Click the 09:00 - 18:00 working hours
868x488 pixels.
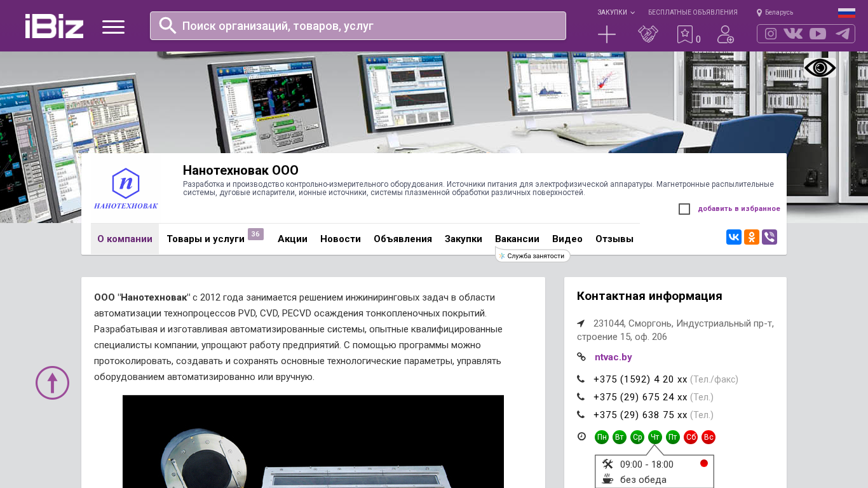pyautogui.click(x=647, y=464)
